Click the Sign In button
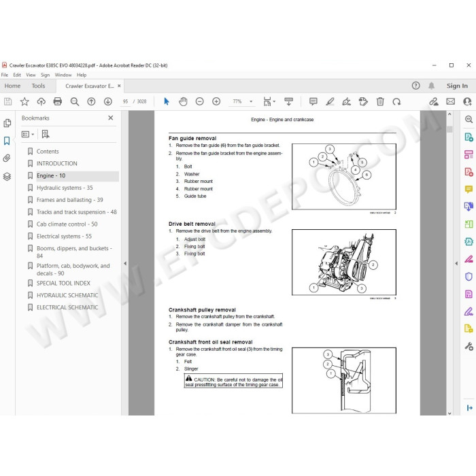 457,86
